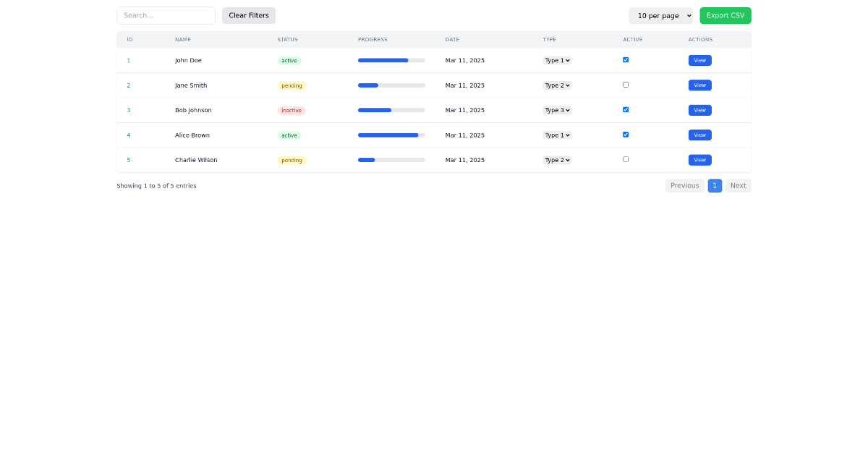Toggle Alice Brown's Active checkbox off
The image size is (868, 456).
pyautogui.click(x=625, y=135)
